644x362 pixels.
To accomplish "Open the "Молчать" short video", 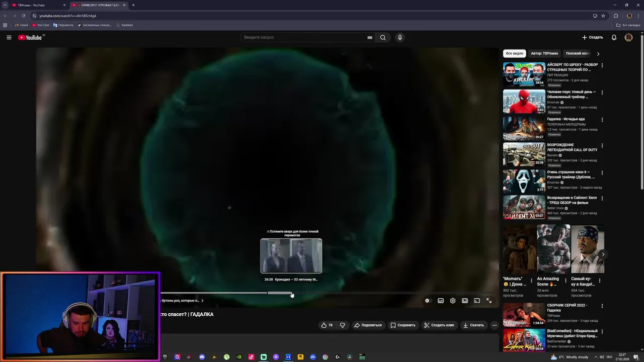I will pos(519,249).
